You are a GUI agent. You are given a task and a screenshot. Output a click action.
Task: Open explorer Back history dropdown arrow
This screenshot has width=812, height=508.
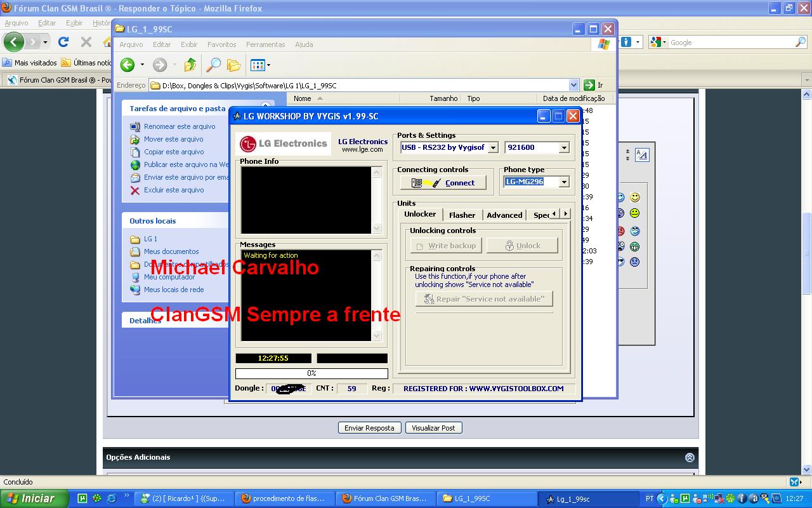[x=142, y=65]
